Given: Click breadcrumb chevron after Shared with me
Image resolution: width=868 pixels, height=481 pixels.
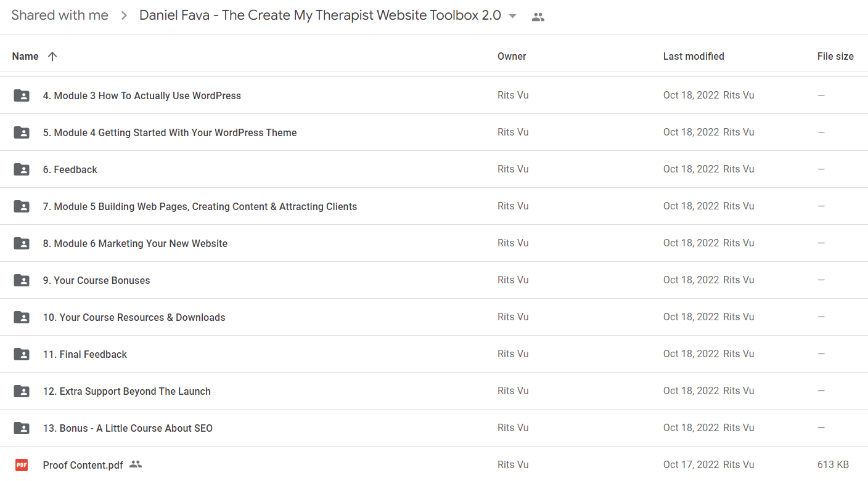Looking at the screenshot, I should click(x=124, y=16).
